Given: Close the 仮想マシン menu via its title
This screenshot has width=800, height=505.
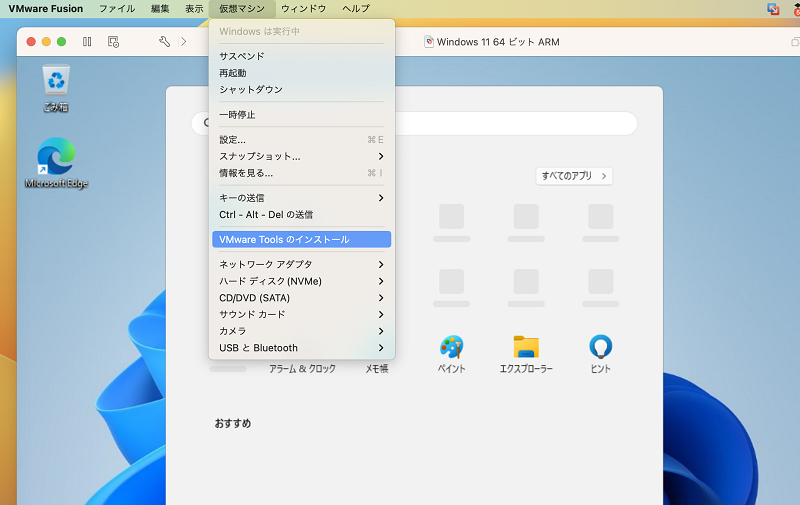Looking at the screenshot, I should tap(242, 9).
